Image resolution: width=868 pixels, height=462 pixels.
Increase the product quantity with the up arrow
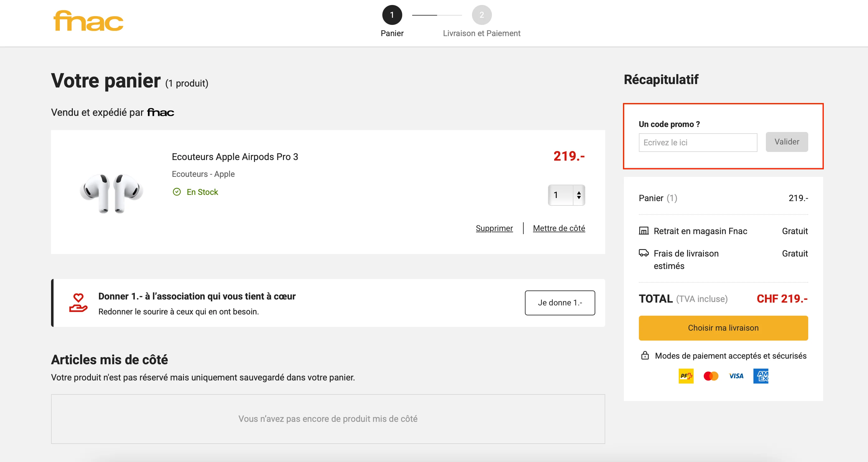click(578, 192)
